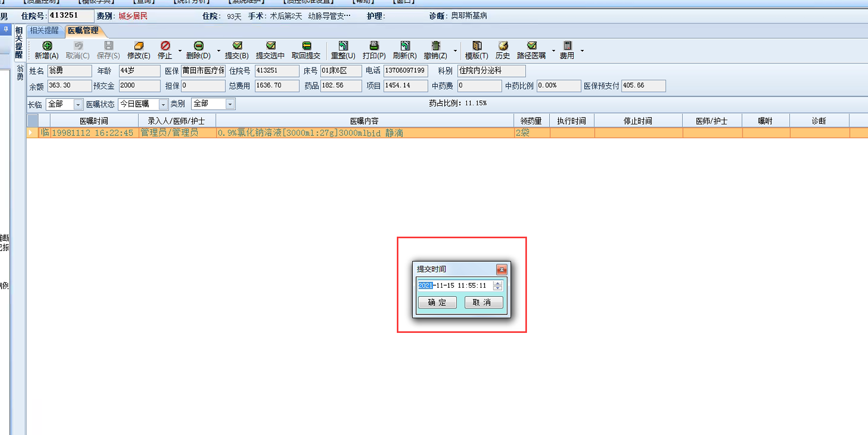The height and width of the screenshot is (435, 868).
Task: Click the 领药量 column header
Action: coord(532,121)
